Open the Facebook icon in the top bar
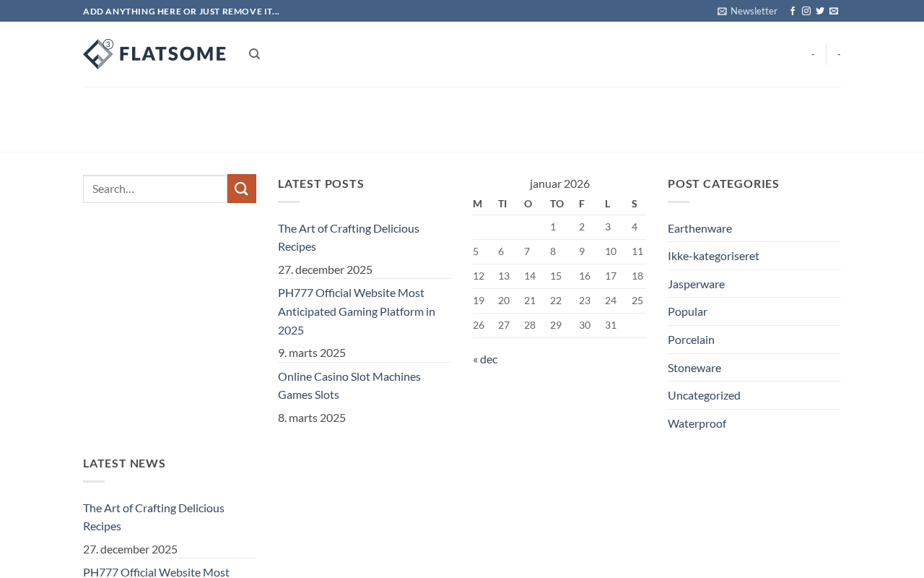The image size is (924, 578). pyautogui.click(x=793, y=11)
